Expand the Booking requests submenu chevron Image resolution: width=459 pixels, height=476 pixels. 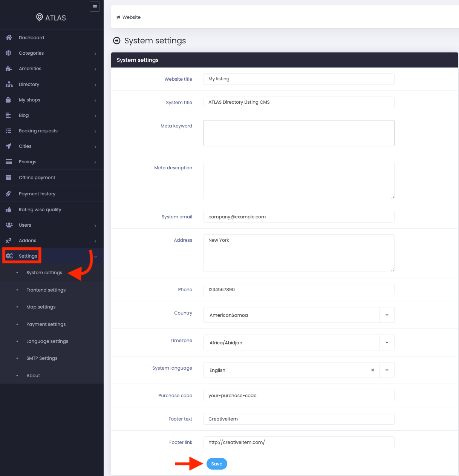tap(95, 131)
